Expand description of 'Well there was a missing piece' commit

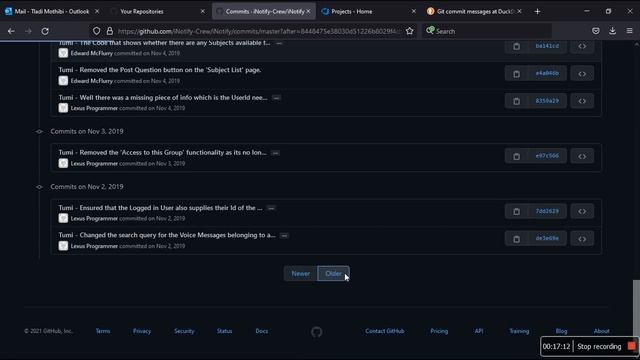(x=276, y=98)
